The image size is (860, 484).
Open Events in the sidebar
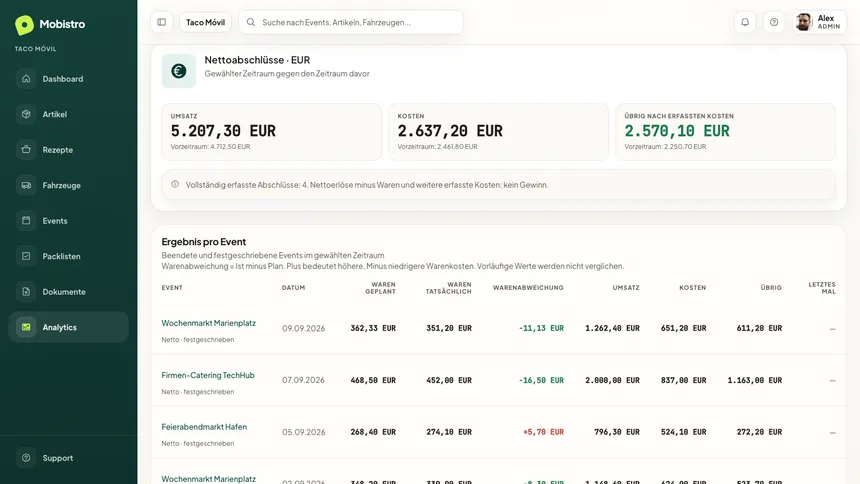tap(69, 221)
